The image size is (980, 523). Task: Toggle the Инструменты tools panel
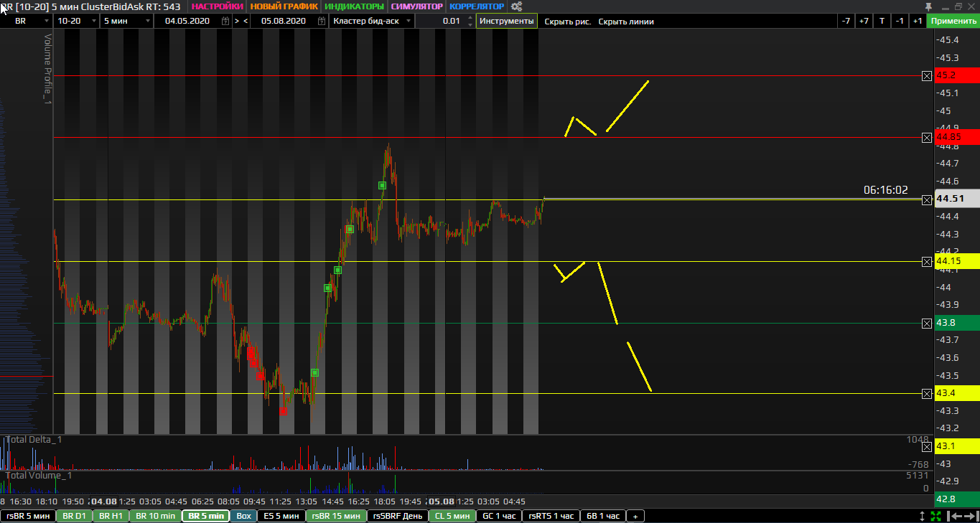click(507, 21)
